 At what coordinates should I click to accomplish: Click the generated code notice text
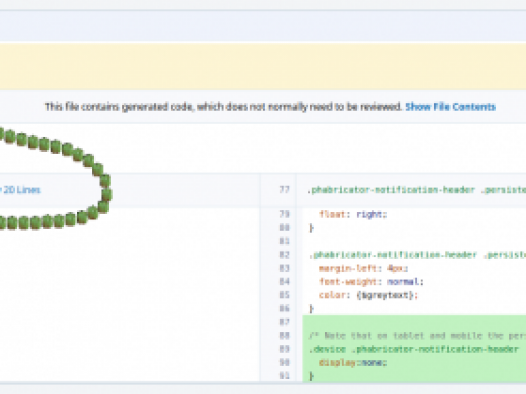tap(223, 107)
